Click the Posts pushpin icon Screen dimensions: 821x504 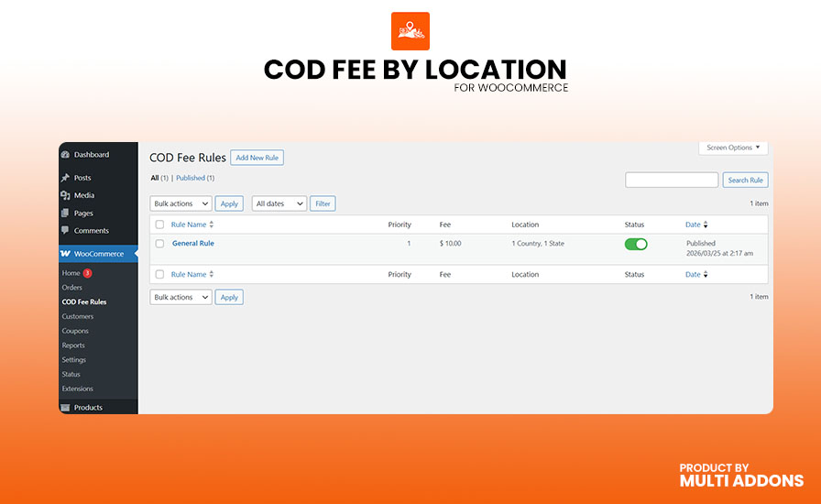click(65, 178)
